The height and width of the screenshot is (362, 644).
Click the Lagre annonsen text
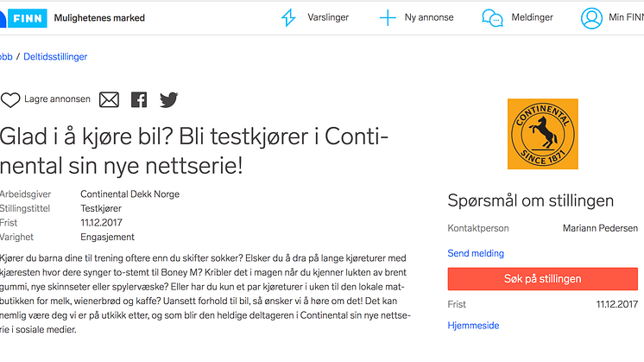pyautogui.click(x=57, y=99)
